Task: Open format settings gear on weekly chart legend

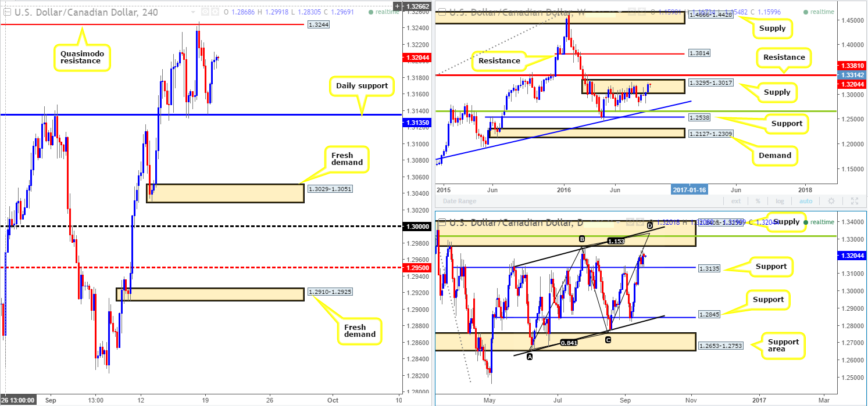Action: tap(641, 12)
